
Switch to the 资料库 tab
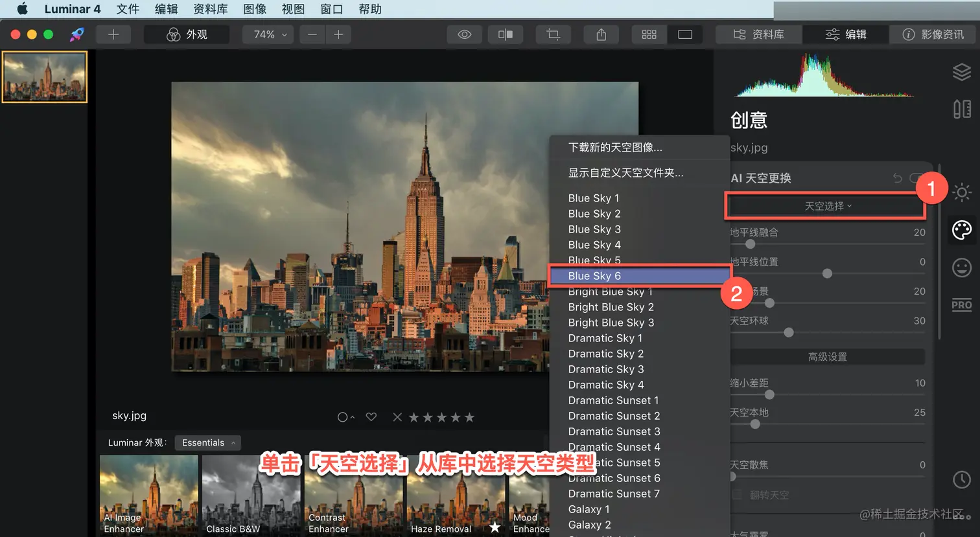tap(758, 34)
